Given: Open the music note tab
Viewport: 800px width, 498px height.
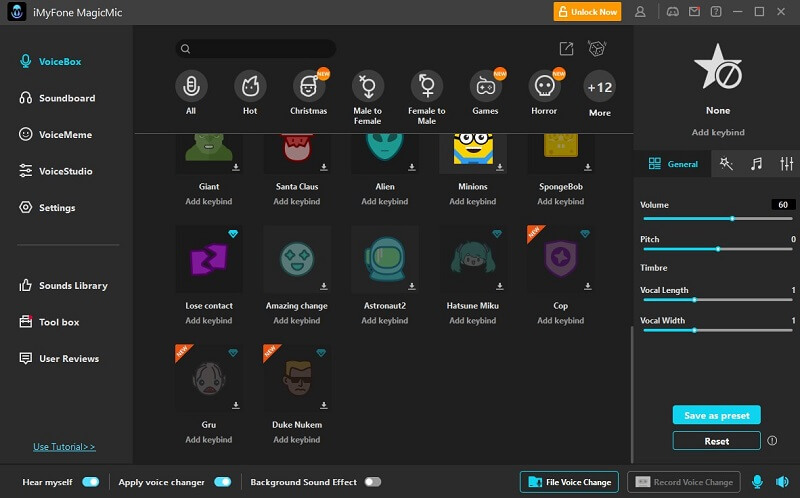Looking at the screenshot, I should [x=756, y=164].
